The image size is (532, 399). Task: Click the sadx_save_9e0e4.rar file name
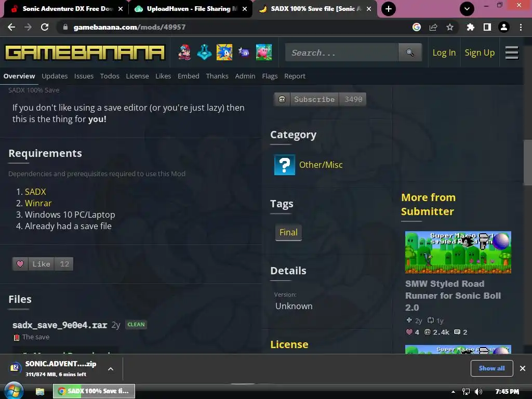point(60,325)
